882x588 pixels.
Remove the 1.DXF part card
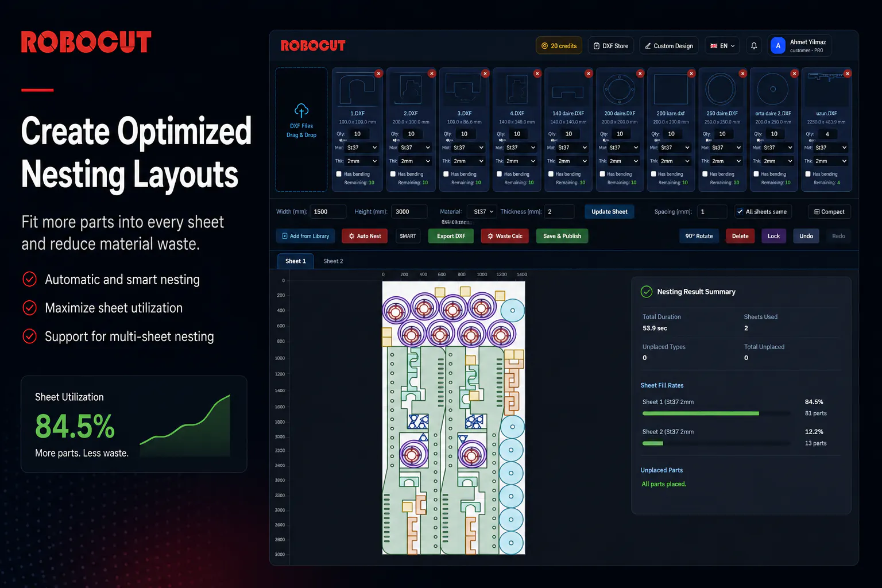[x=378, y=73]
